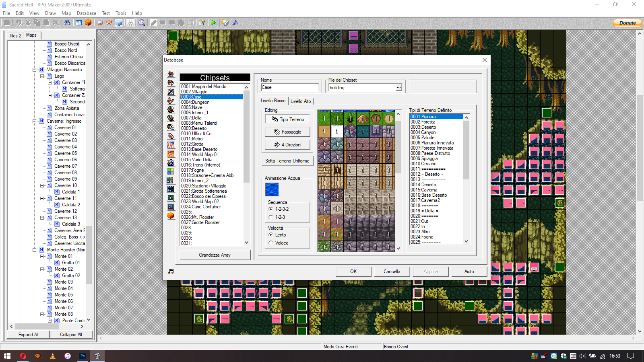The height and width of the screenshot is (362, 644).
Task: Click the Nome text field
Action: 289,87
